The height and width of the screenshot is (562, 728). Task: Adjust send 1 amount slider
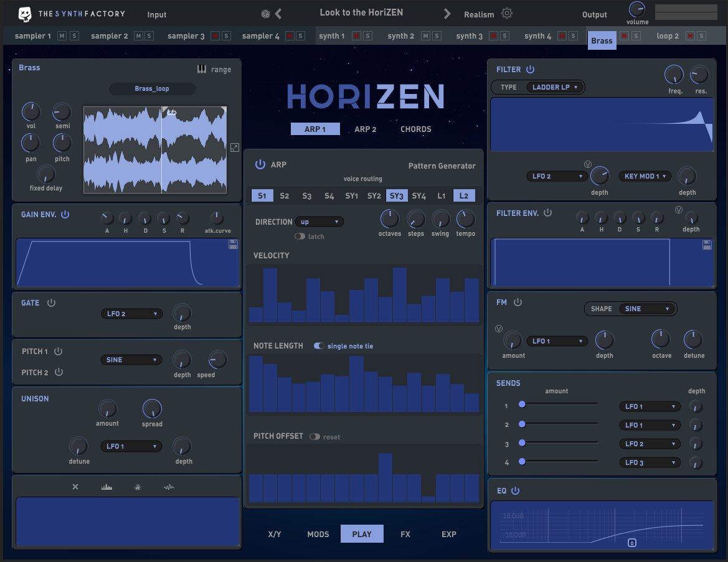(x=522, y=405)
